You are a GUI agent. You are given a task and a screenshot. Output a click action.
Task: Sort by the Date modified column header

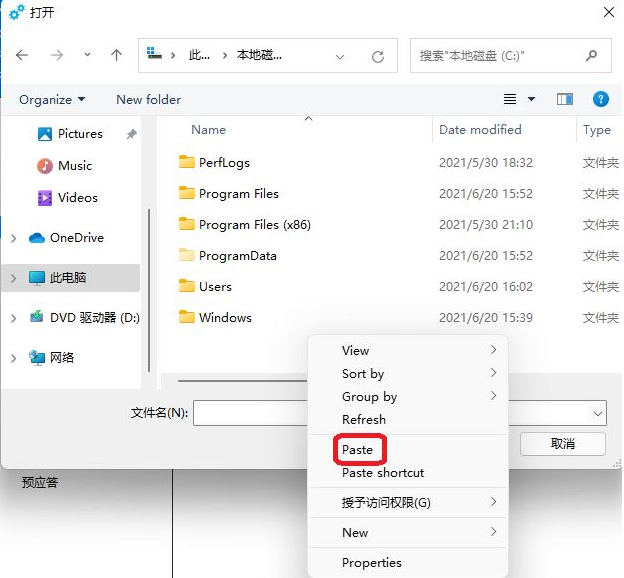pyautogui.click(x=480, y=130)
